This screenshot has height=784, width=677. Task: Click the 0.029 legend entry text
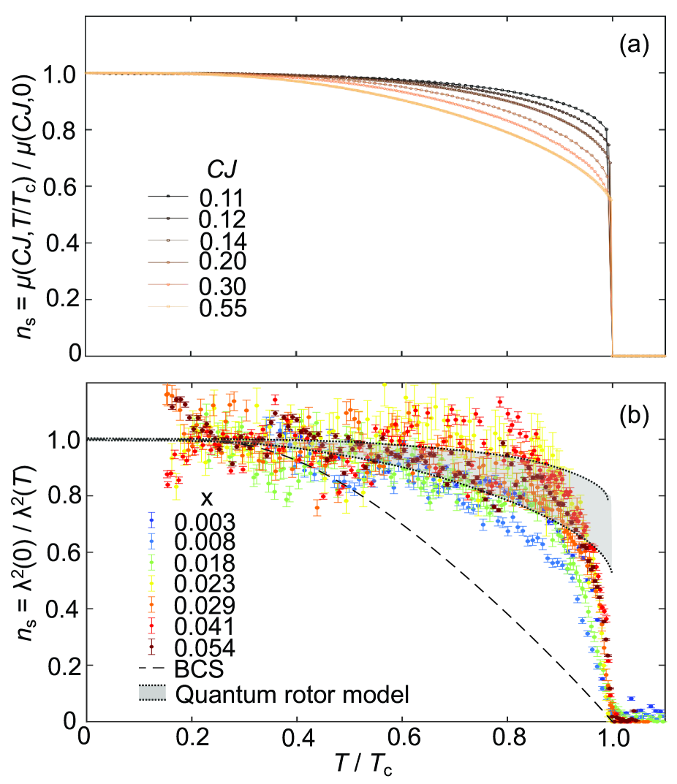(204, 606)
